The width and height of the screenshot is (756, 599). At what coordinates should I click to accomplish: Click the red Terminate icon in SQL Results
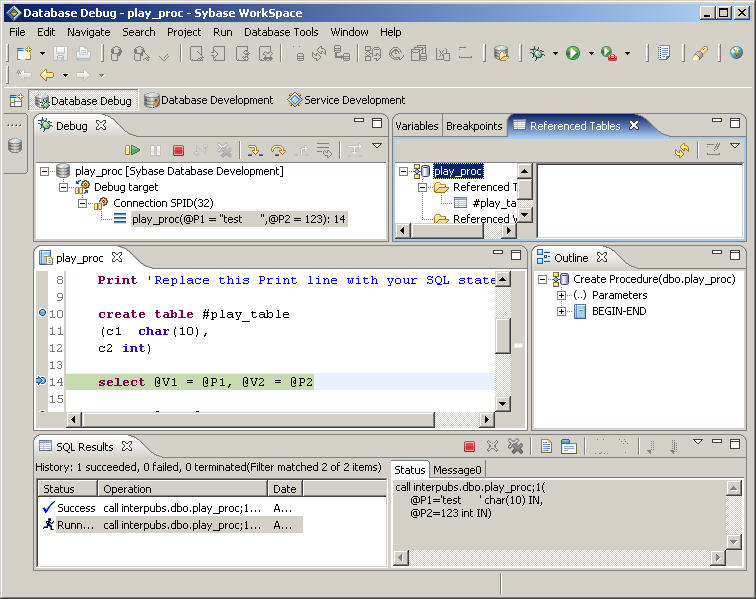(469, 446)
